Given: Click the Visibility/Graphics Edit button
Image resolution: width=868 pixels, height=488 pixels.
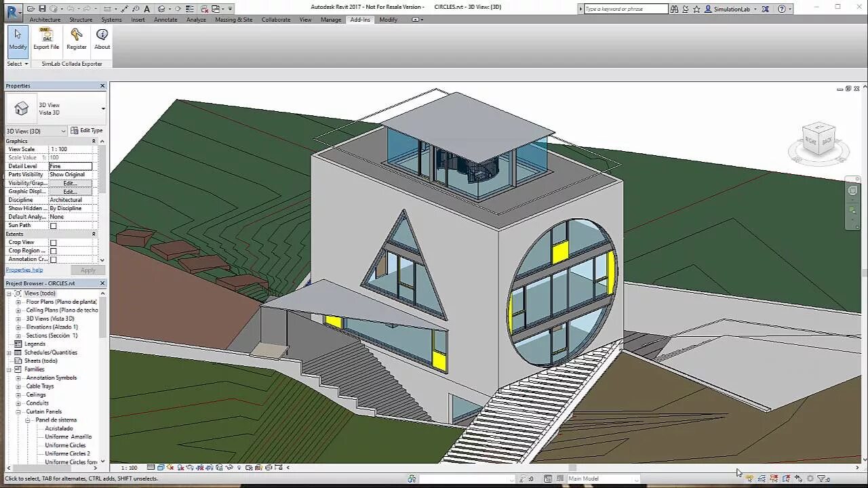Looking at the screenshot, I should click(x=71, y=183).
